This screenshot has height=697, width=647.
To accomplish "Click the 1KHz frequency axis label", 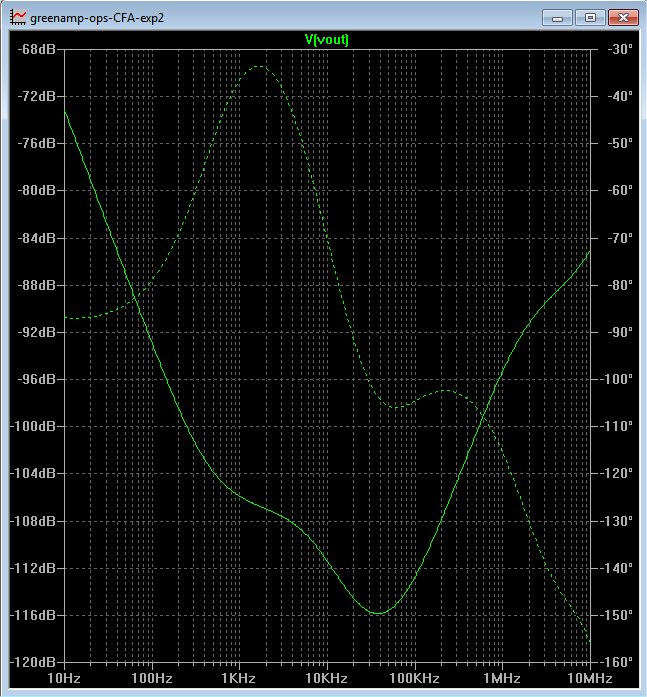I will [239, 678].
